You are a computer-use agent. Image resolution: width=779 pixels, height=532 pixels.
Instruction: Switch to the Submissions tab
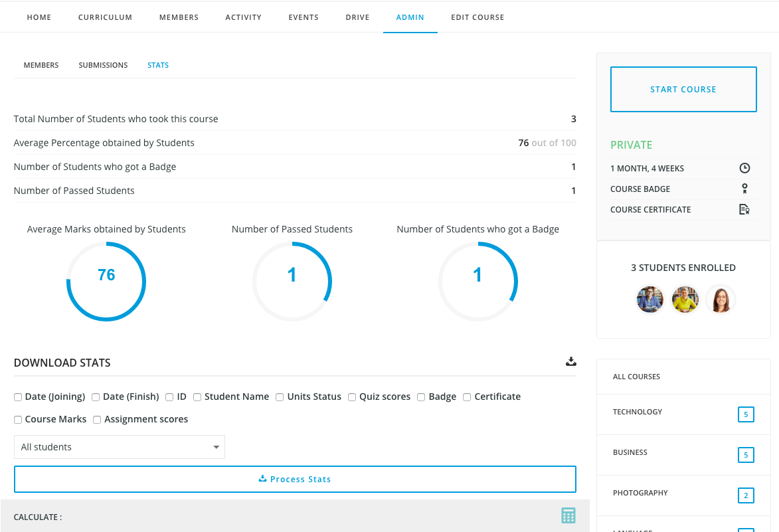(x=103, y=65)
